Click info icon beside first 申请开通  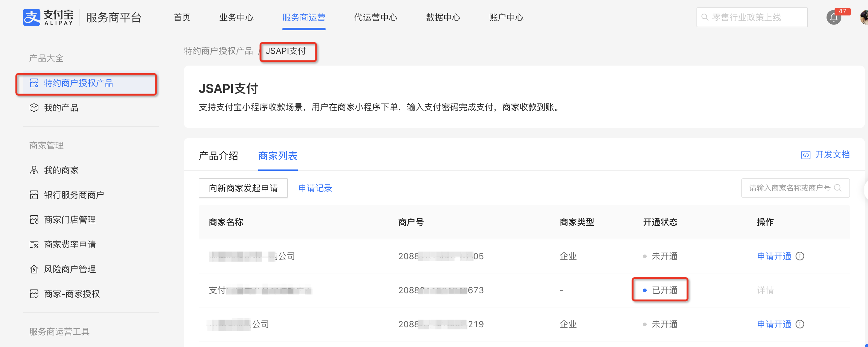click(800, 256)
